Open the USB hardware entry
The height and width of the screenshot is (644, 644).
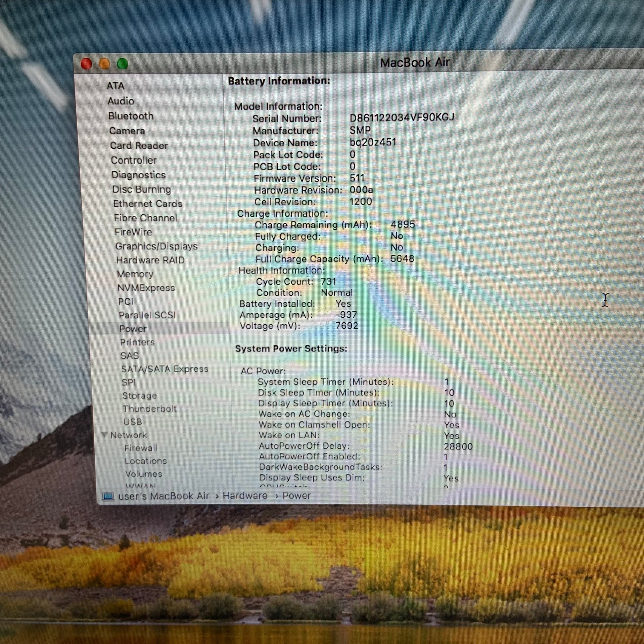tap(133, 422)
